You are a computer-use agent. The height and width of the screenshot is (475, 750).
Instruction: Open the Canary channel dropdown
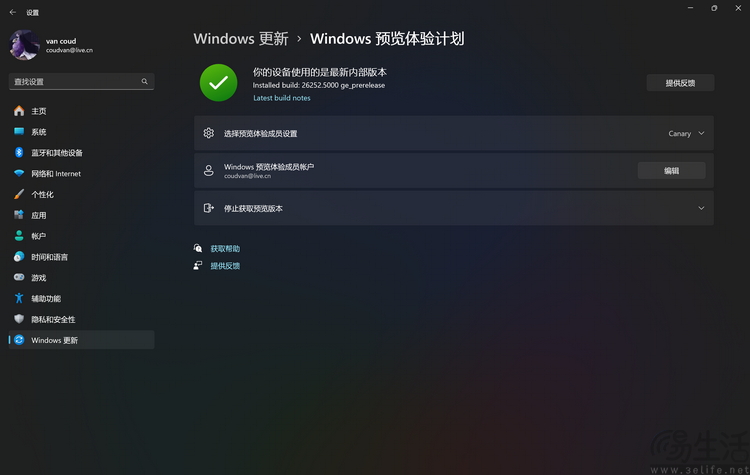point(680,133)
